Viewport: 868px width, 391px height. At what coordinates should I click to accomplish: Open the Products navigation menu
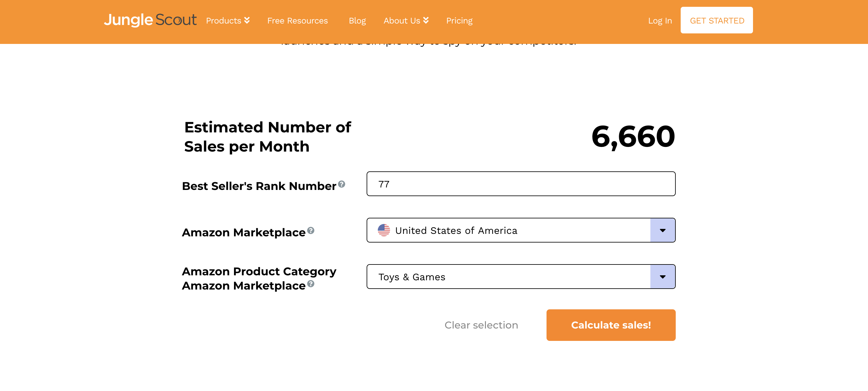224,20
